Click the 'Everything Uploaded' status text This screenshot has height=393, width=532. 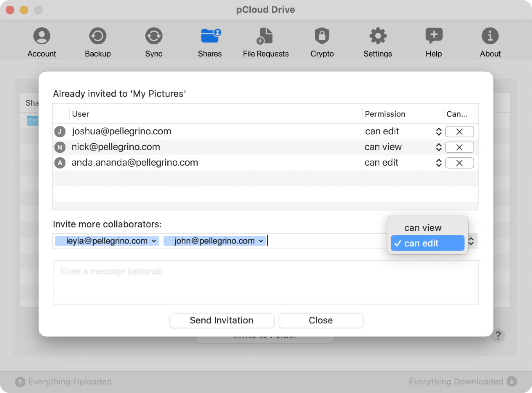coord(70,382)
